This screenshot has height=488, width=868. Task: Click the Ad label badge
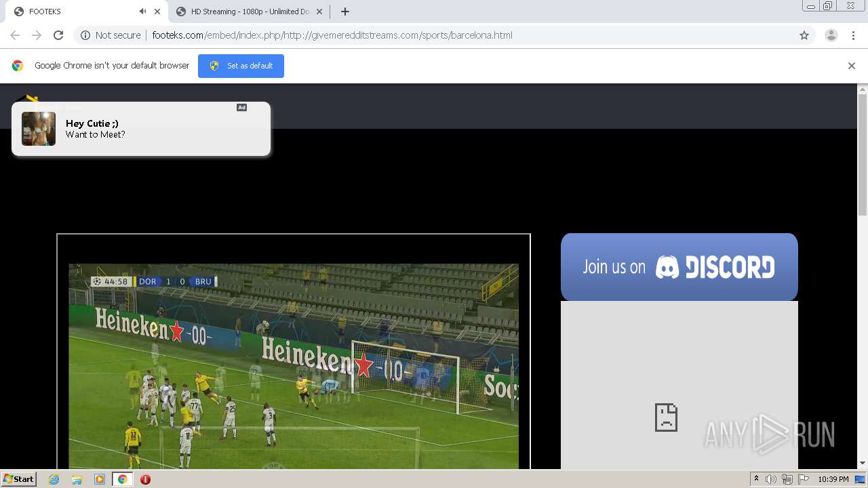coord(241,107)
